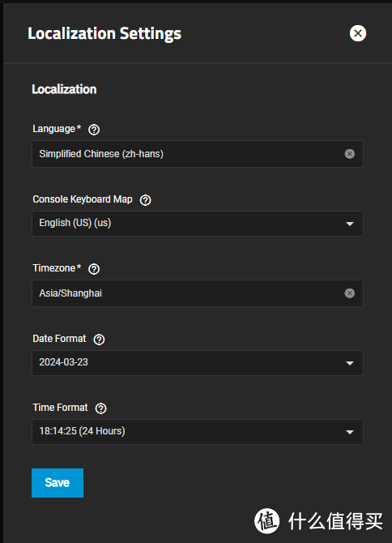Click the Localization section heading
Screen dimensions: 392x543
point(64,89)
